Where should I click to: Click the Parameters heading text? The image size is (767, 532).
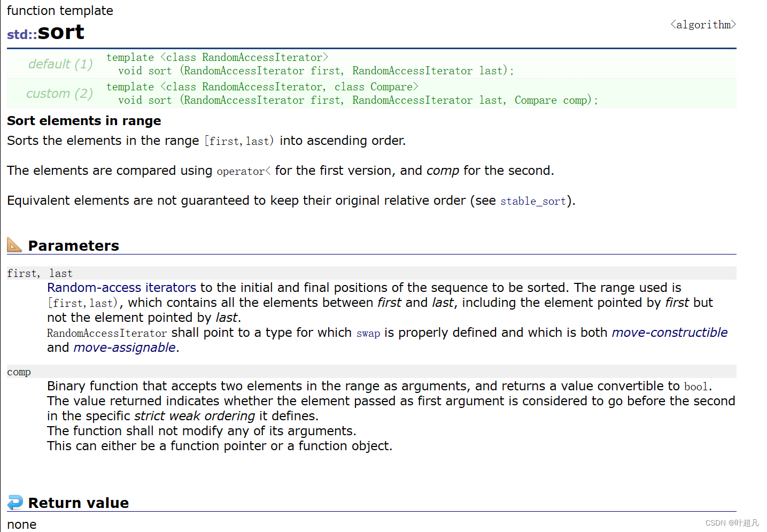(x=74, y=245)
